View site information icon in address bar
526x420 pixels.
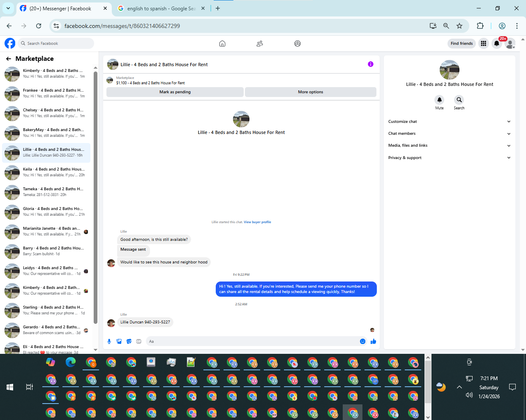(x=56, y=26)
